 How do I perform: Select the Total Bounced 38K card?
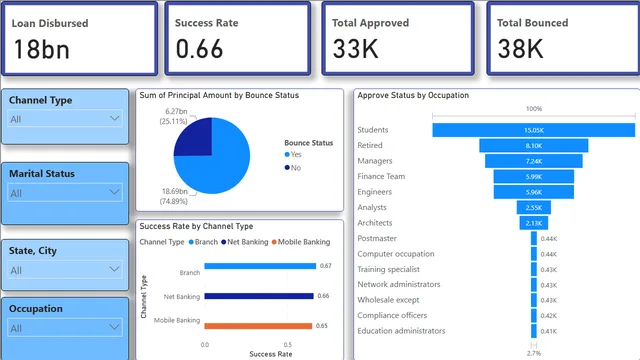[564, 39]
